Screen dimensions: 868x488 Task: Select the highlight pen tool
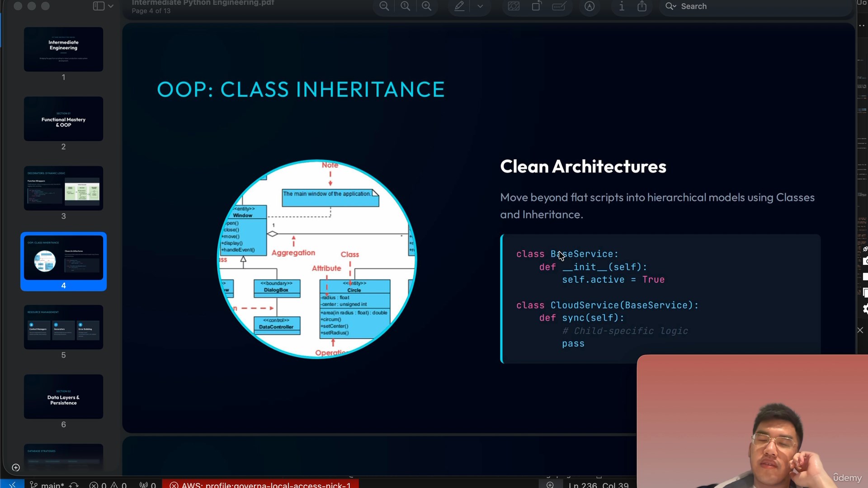[x=459, y=6]
